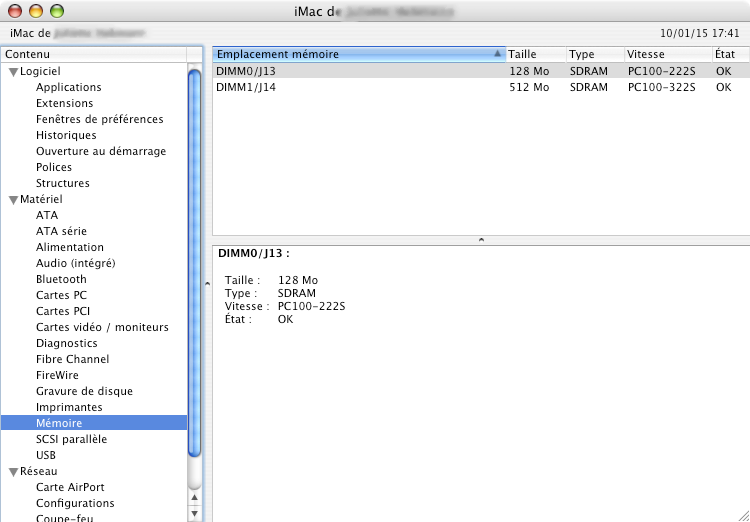Screen dimensions: 750x522
Task: Open the Alimentation entry
Action: [x=70, y=247]
